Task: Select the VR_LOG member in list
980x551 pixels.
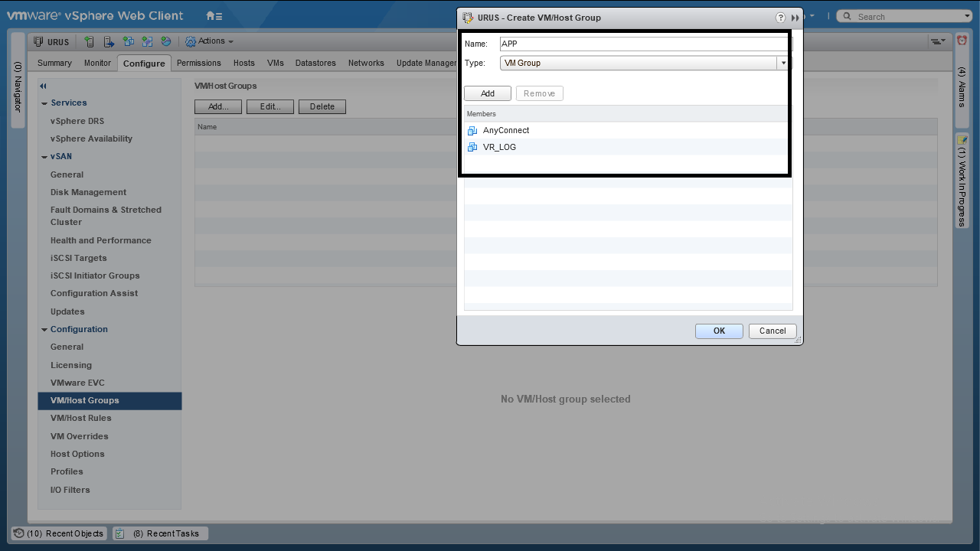Action: click(x=499, y=147)
